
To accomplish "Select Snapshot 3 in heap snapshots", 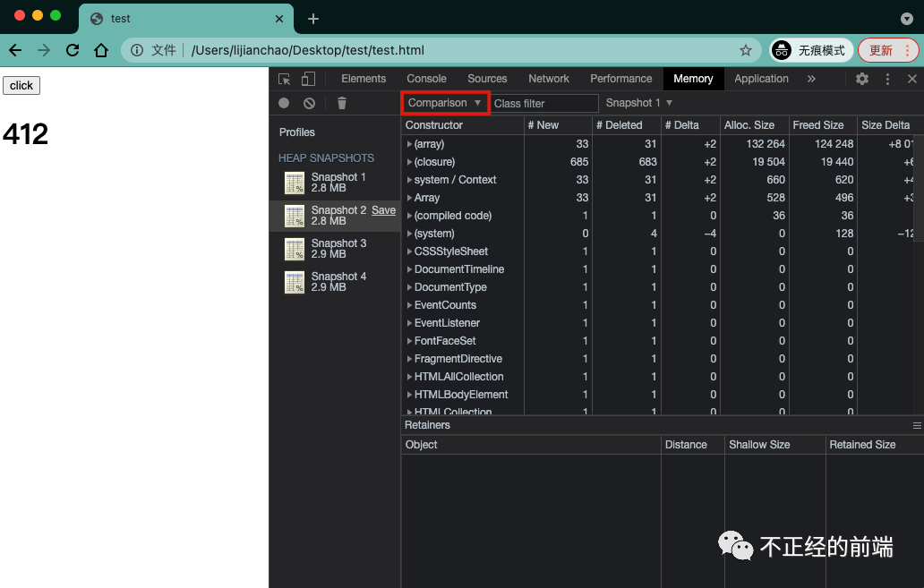I will coord(335,249).
